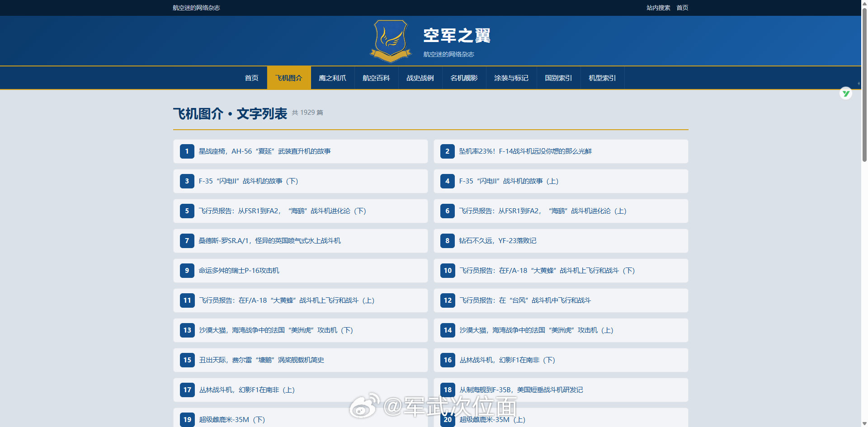Open F-35 闪电II story (上)

[509, 181]
